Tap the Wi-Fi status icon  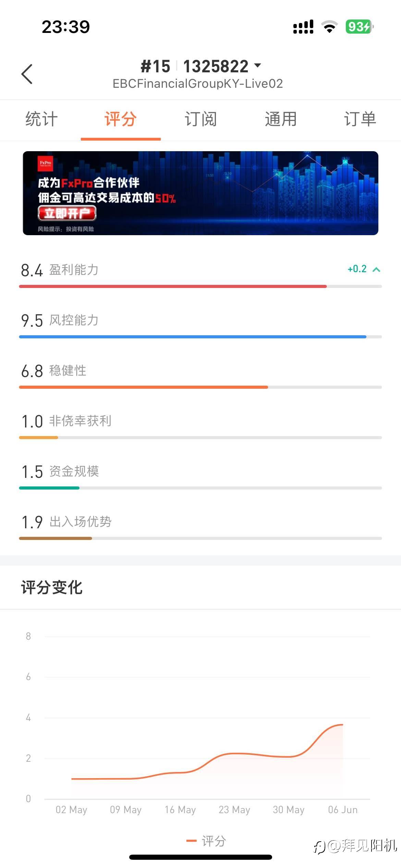(329, 27)
